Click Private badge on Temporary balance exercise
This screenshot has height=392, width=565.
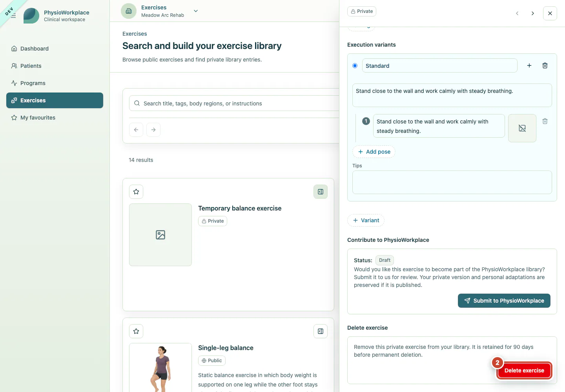click(213, 221)
